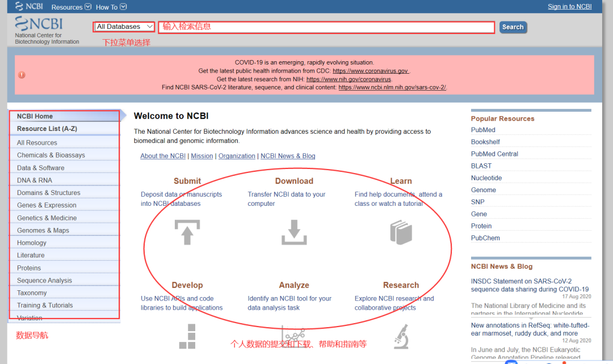Click the Mission link
613x364 pixels.
point(201,156)
